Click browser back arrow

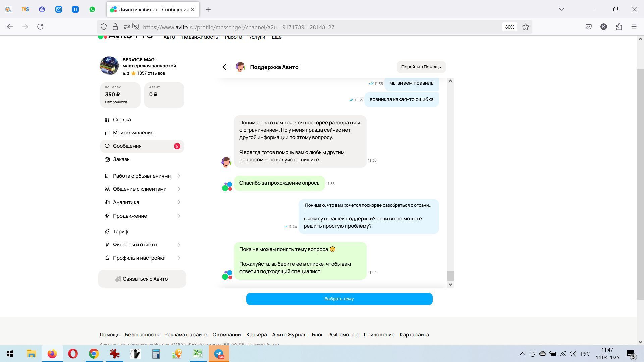coord(10,27)
